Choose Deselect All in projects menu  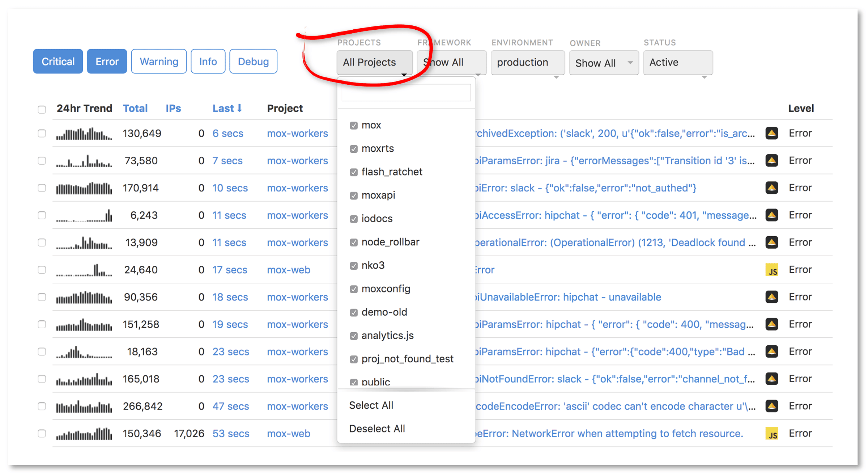point(377,429)
